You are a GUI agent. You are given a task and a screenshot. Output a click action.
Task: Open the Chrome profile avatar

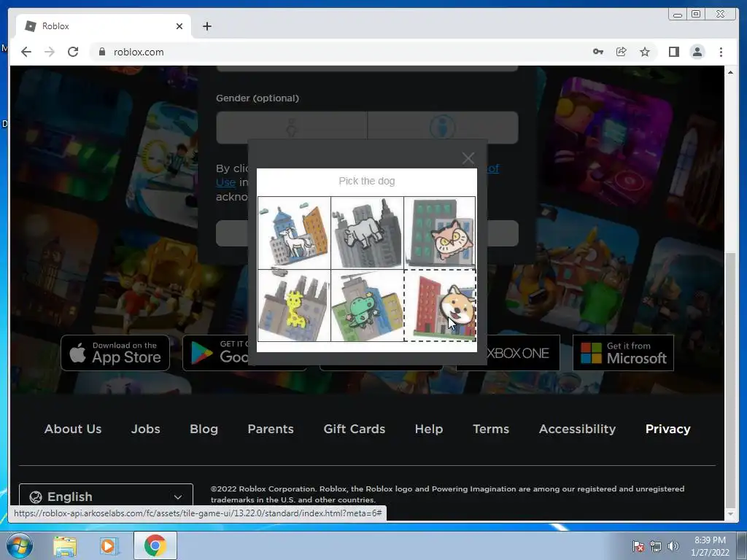tap(697, 52)
